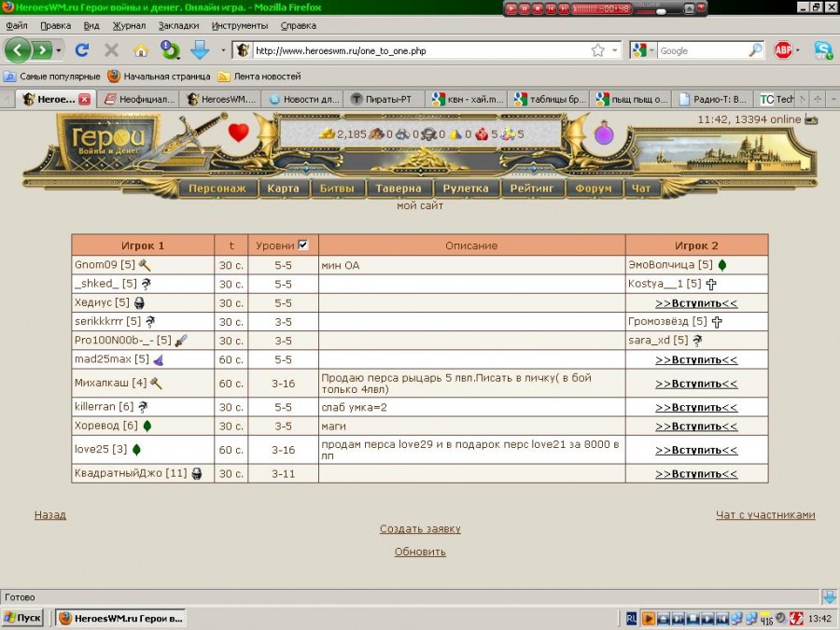Click the Adblock Plus ABP icon

pos(783,50)
